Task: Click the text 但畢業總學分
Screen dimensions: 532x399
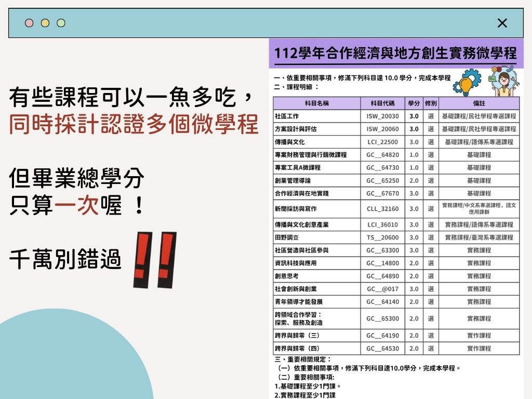Action: (77, 179)
